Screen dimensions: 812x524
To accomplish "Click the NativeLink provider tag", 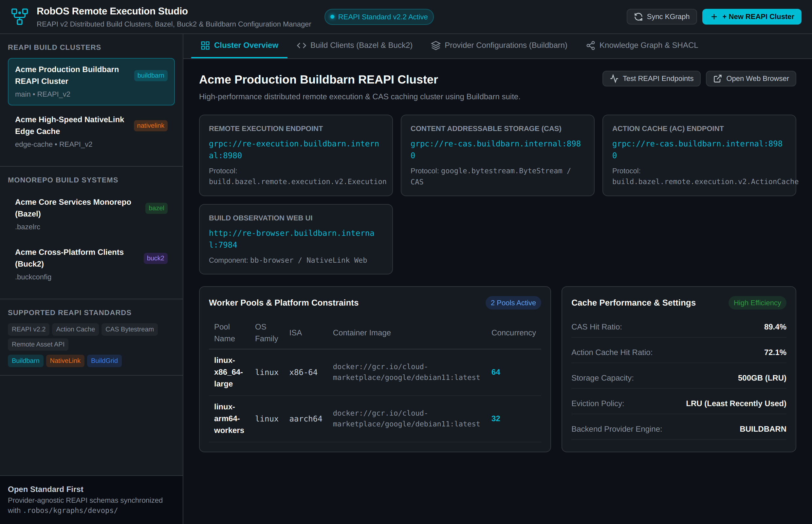I will tap(65, 361).
